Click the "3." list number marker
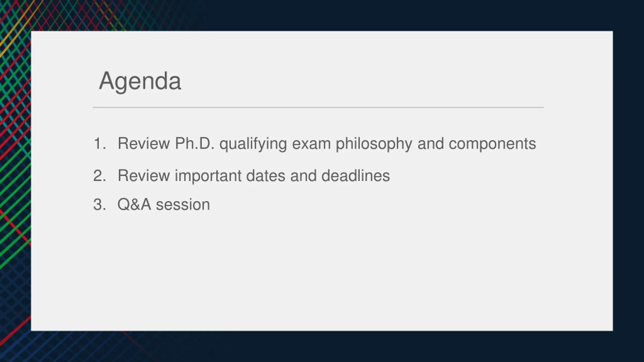644x362 pixels. [x=99, y=205]
